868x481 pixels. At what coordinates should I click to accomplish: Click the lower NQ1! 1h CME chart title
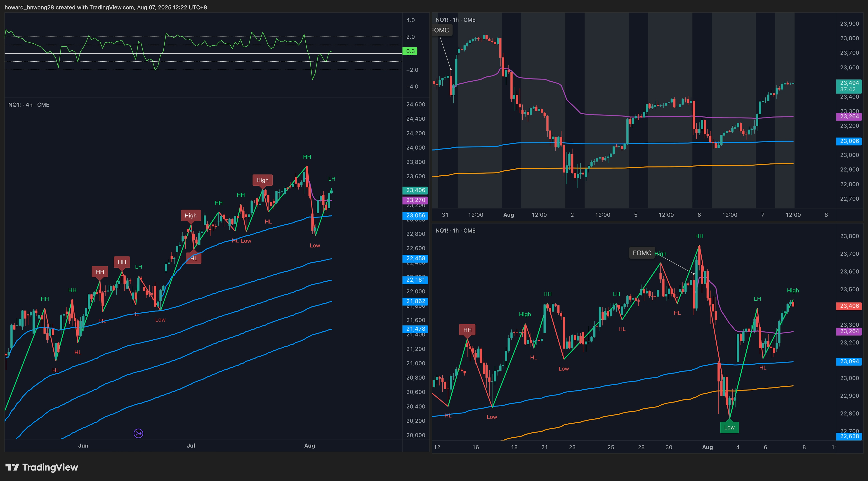click(x=455, y=230)
